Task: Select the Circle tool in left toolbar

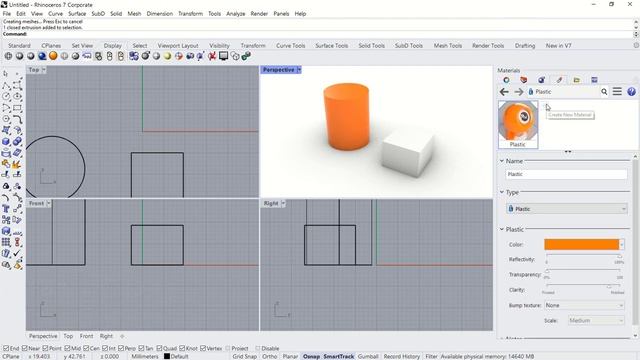Action: pos(6,97)
